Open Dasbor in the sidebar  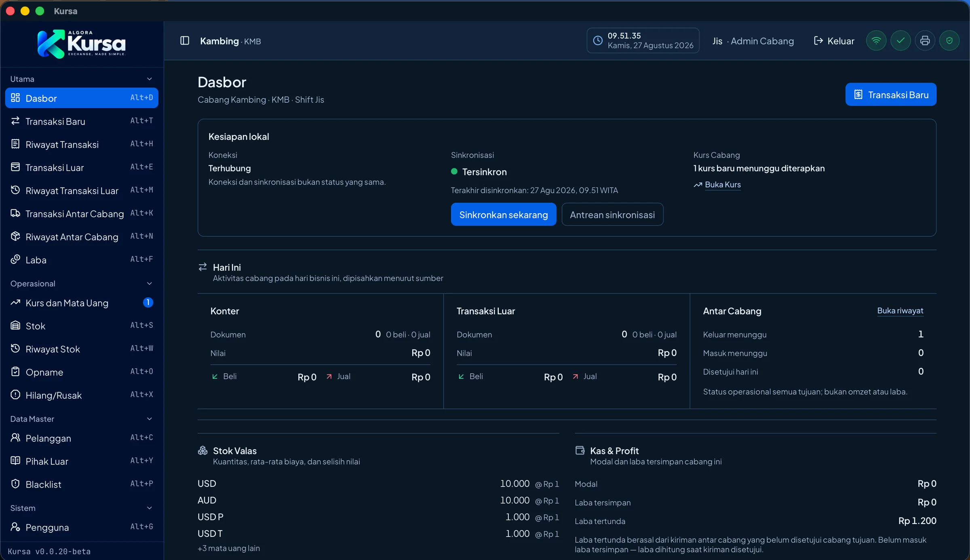pyautogui.click(x=82, y=98)
